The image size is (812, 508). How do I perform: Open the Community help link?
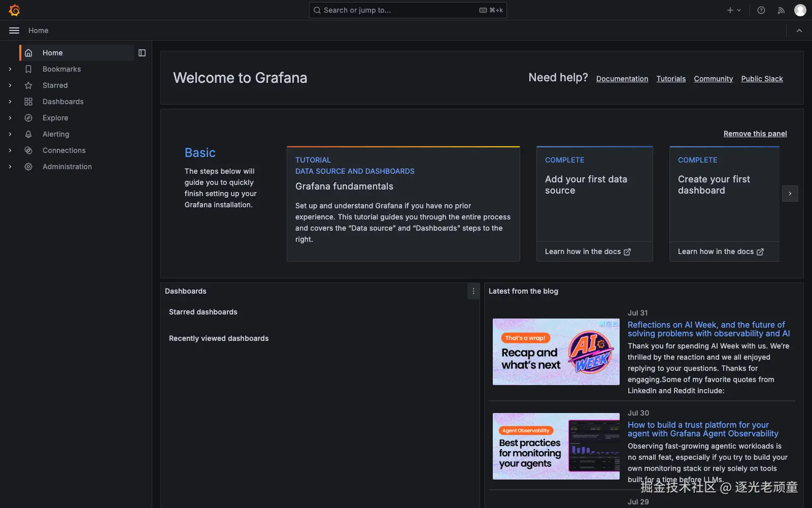click(x=714, y=79)
